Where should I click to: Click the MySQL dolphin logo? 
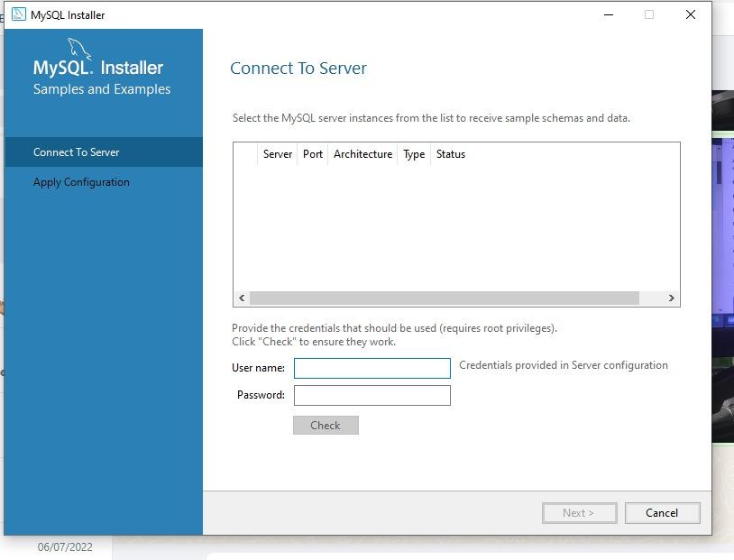tap(79, 49)
